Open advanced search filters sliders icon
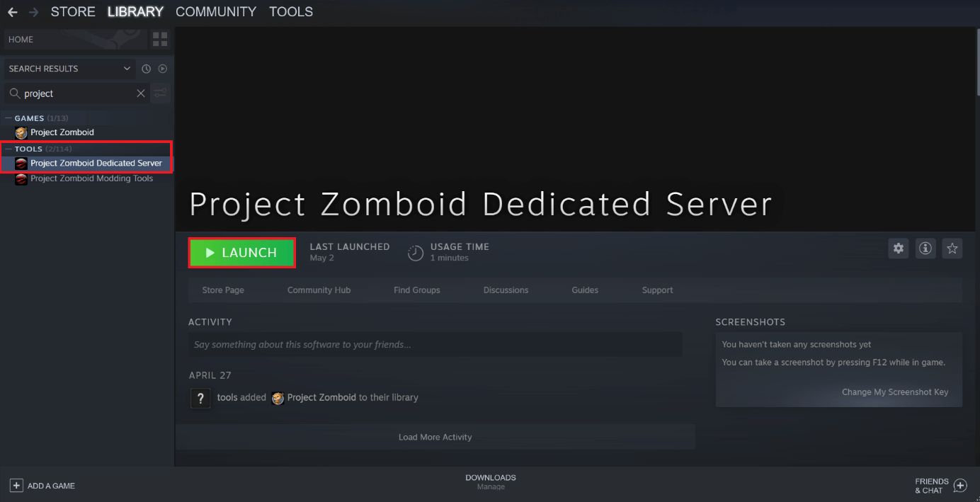 click(160, 93)
